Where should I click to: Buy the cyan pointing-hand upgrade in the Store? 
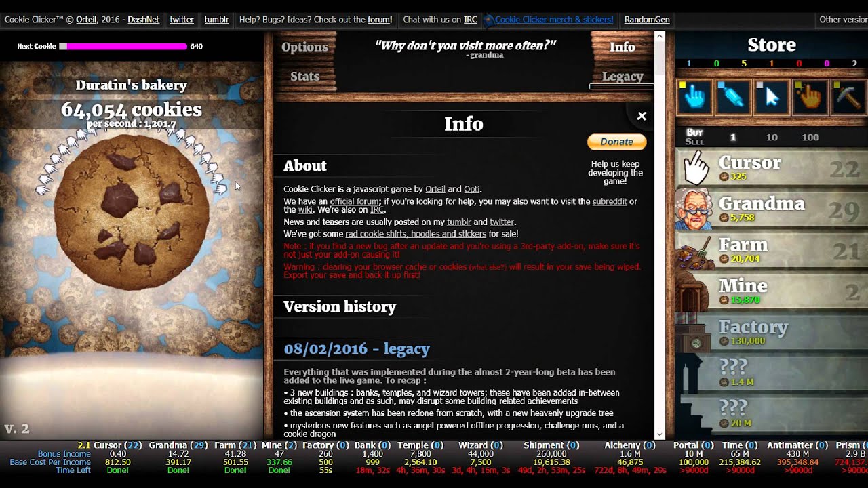694,98
